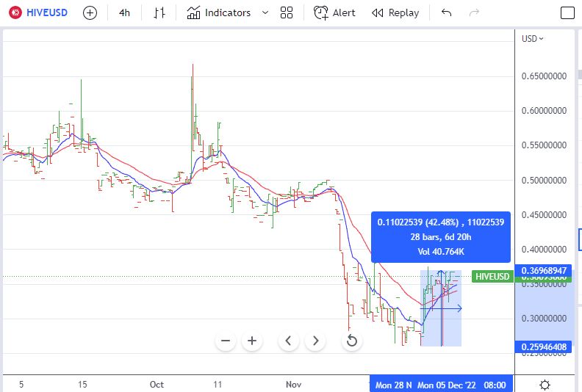Click the 0.45000000 price axis value
The height and width of the screenshot is (392, 582).
point(544,215)
